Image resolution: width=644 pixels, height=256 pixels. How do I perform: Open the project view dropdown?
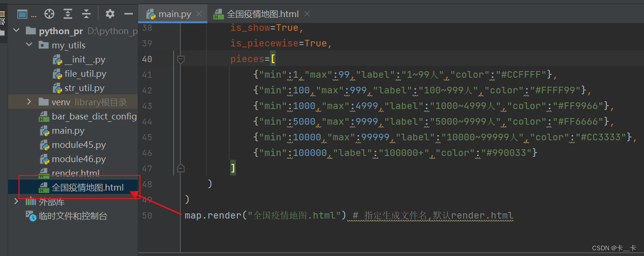[27, 14]
